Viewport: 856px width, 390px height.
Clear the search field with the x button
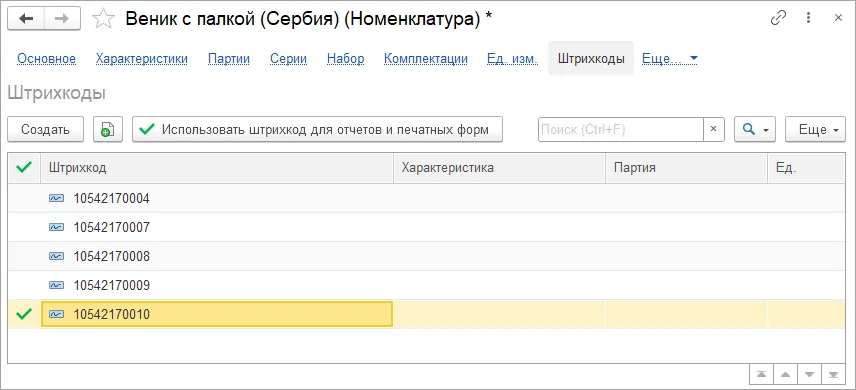tap(713, 129)
